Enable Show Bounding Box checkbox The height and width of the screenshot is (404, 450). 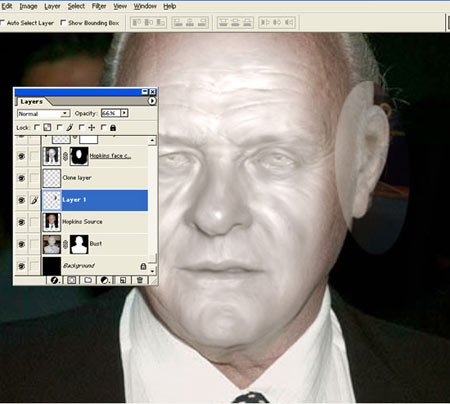(63, 23)
